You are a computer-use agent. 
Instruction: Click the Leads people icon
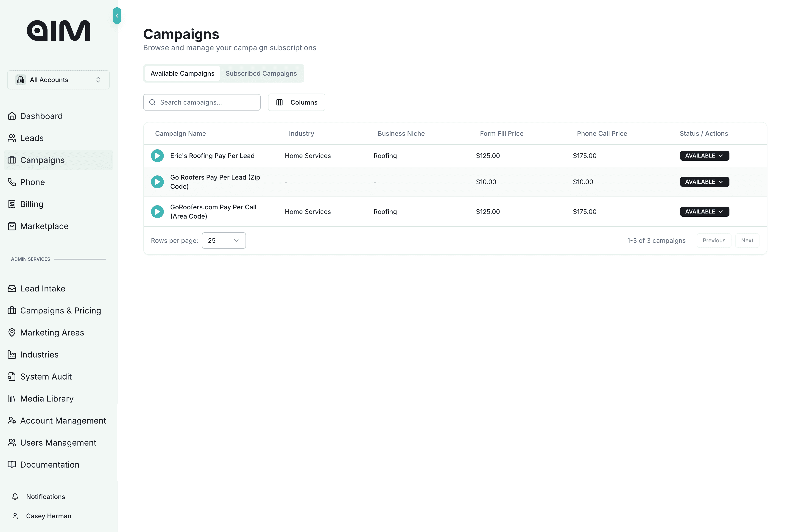pyautogui.click(x=12, y=138)
